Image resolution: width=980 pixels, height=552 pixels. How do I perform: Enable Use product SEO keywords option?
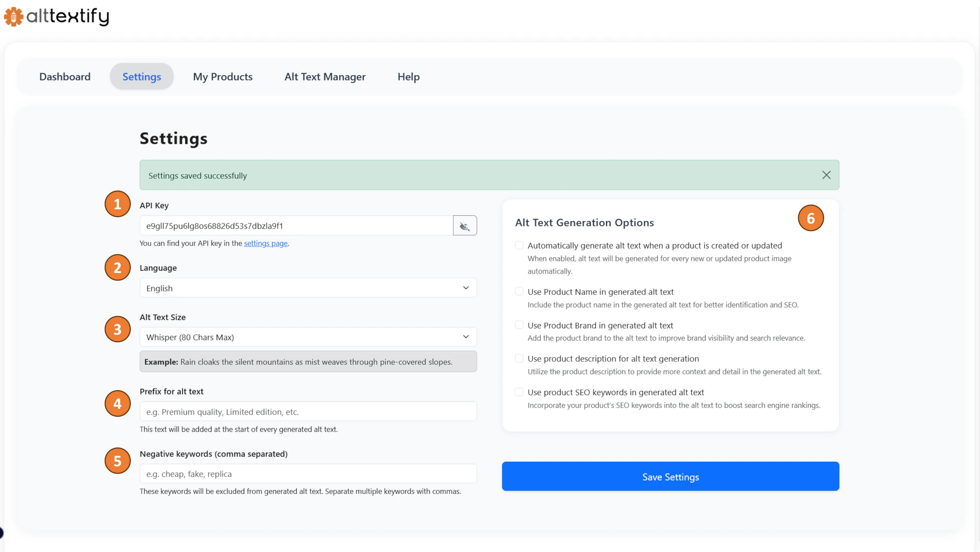point(519,391)
